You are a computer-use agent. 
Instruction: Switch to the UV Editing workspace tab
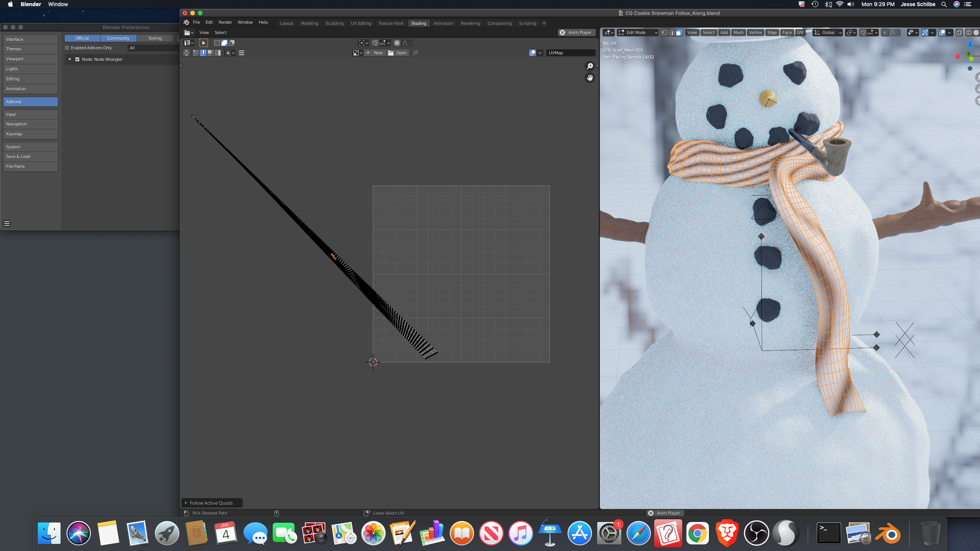pos(361,23)
